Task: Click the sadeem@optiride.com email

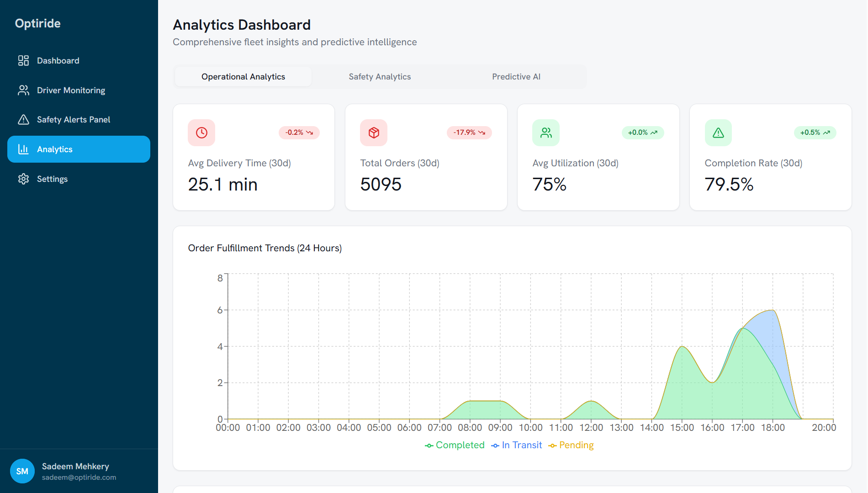Action: [79, 477]
